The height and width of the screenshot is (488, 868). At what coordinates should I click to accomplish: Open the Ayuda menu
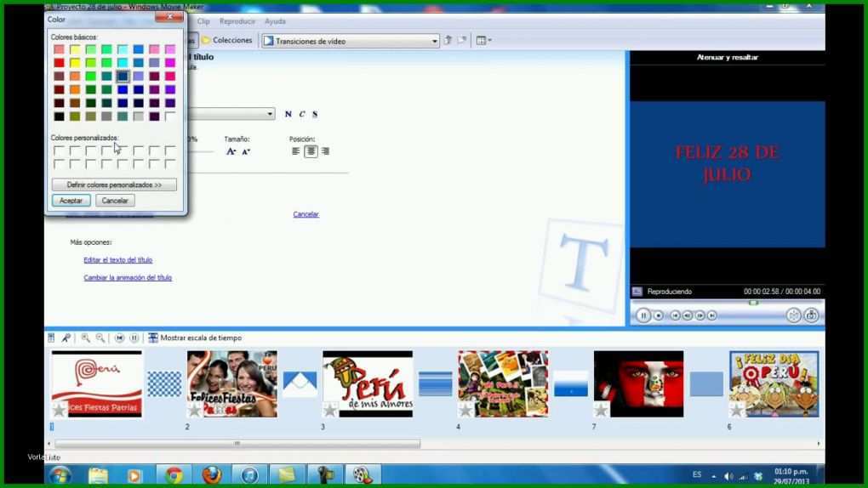[275, 21]
